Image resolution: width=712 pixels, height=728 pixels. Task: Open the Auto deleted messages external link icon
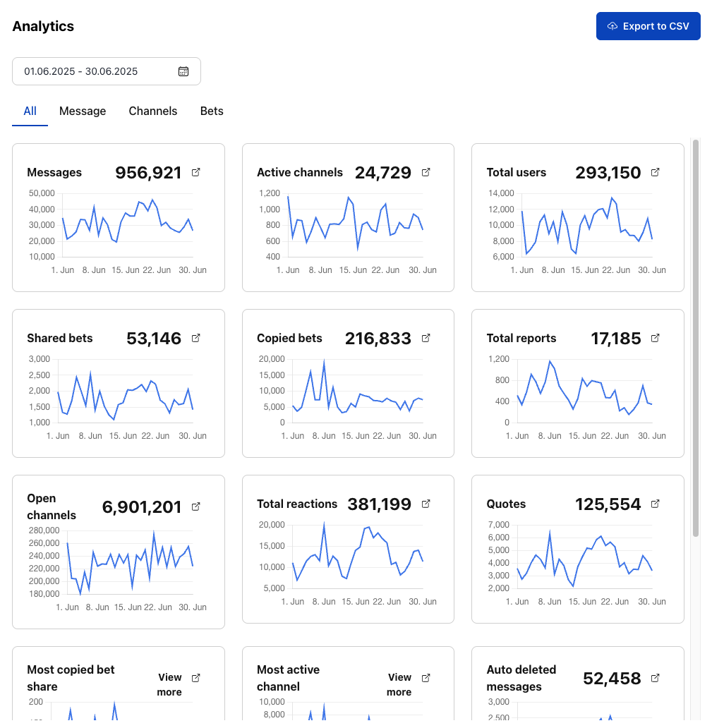(655, 677)
